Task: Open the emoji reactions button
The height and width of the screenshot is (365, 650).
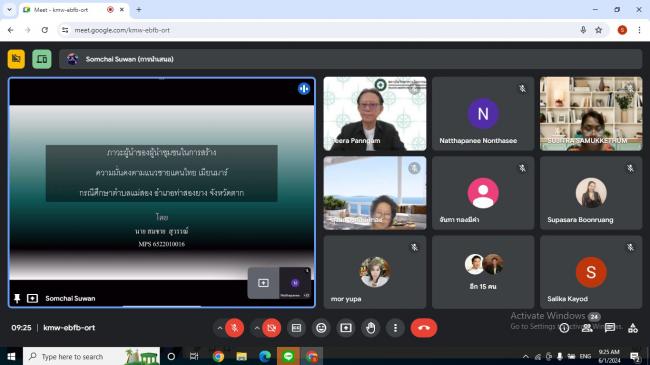Action: (321, 328)
